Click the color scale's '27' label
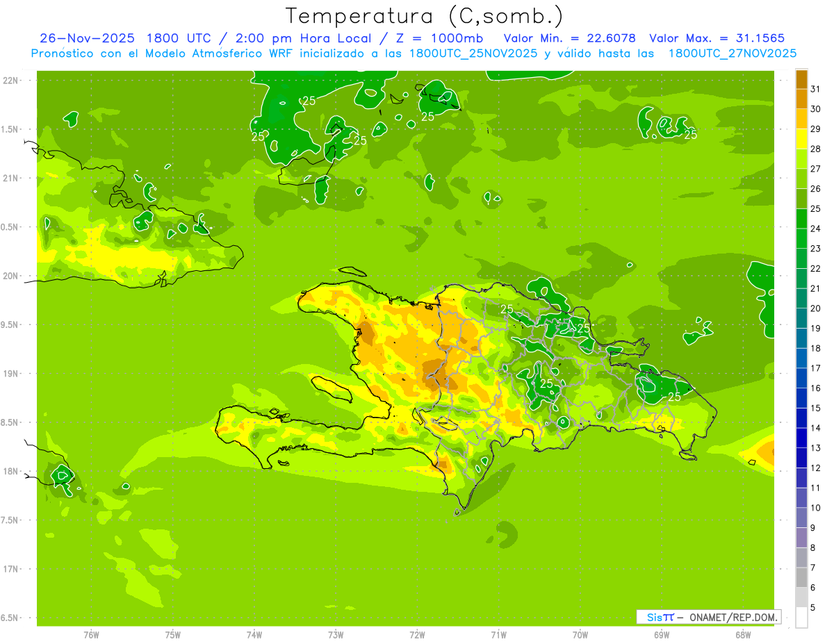Image resolution: width=834 pixels, height=644 pixels. 816,169
